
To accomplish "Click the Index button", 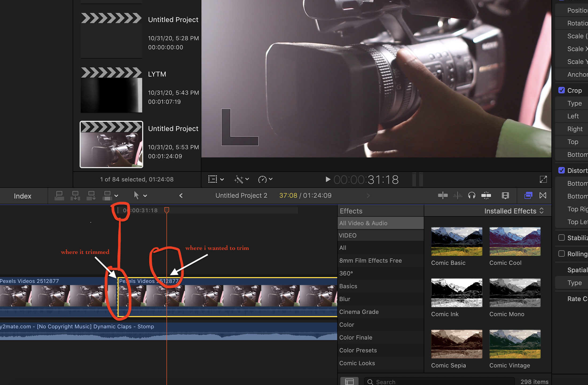I will coord(23,196).
